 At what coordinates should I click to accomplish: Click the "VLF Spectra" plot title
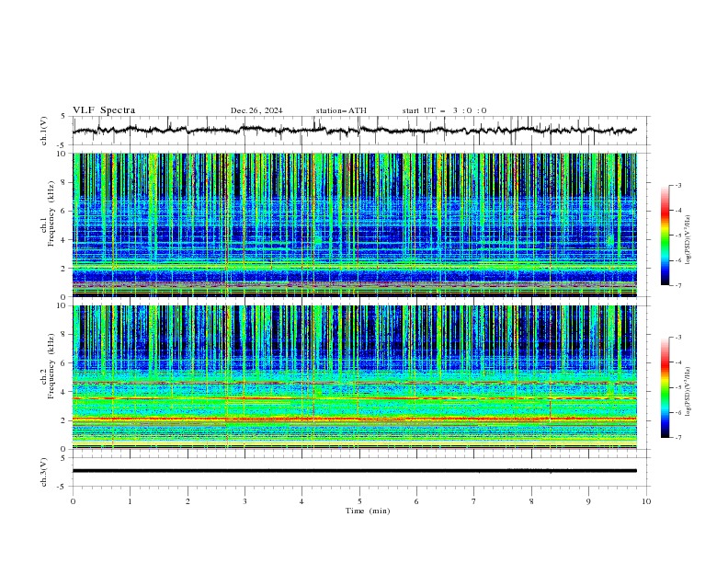coord(104,110)
